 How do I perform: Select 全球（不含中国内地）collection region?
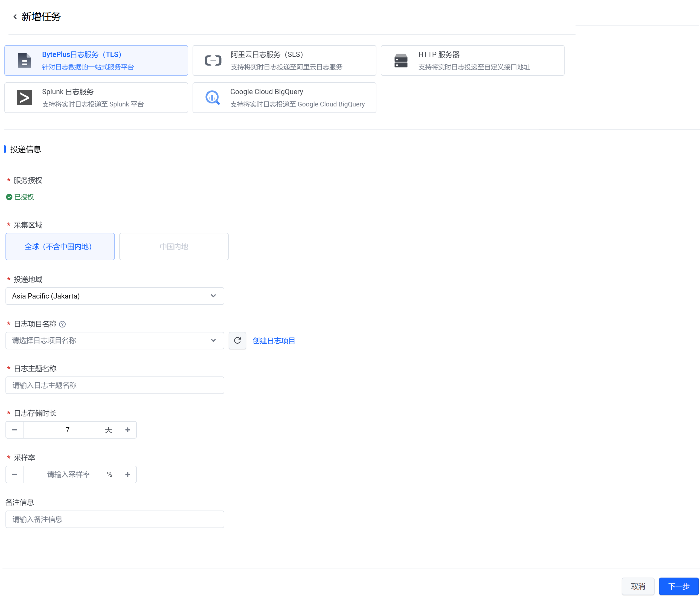coord(60,246)
